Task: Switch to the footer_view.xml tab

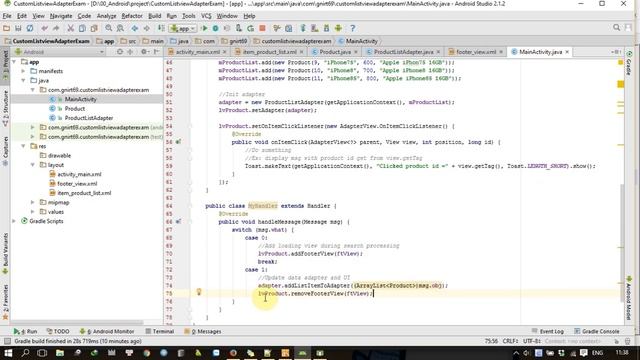Action: (476, 52)
